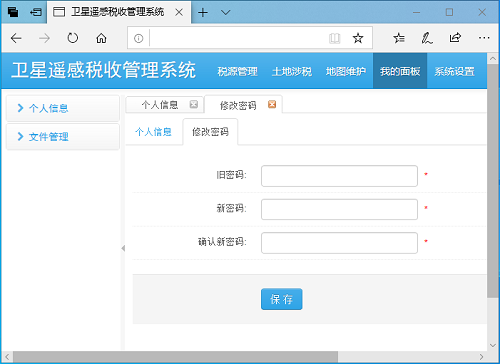Close the 卫星遥感税收管理系统 browser tab
This screenshot has width=500, height=364.
coord(179,13)
